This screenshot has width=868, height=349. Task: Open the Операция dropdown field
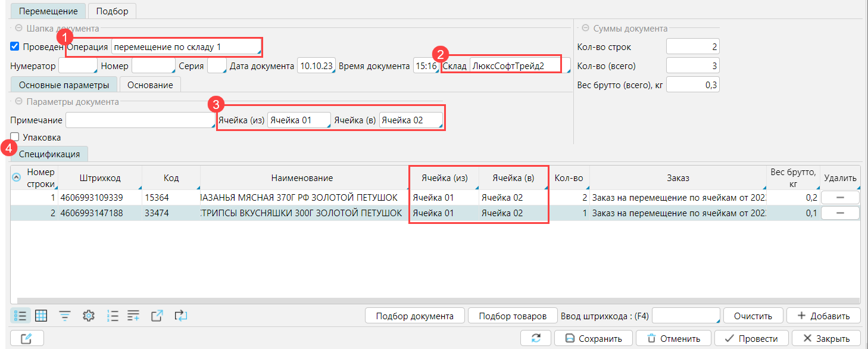[186, 46]
